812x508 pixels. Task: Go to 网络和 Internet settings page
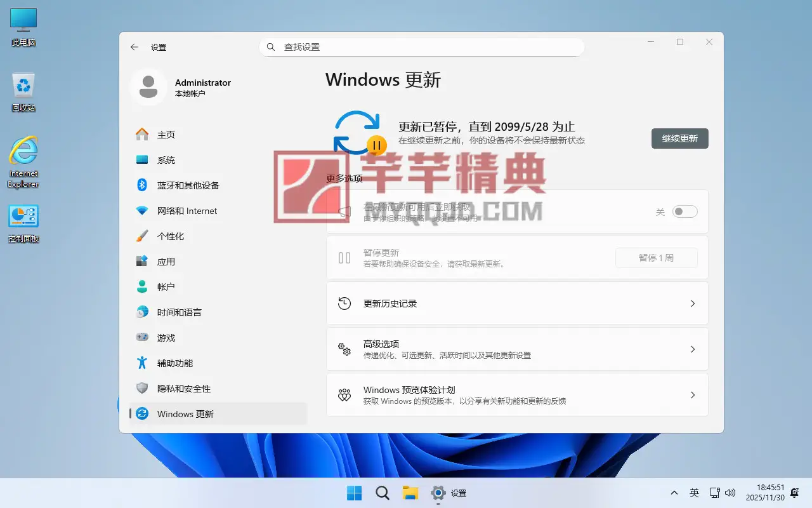pyautogui.click(x=187, y=211)
